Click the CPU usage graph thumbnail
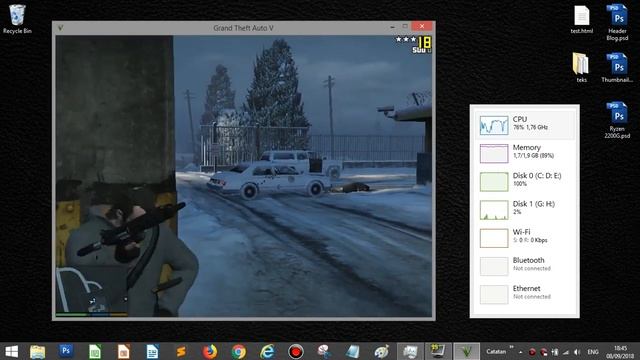This screenshot has height=360, width=640. pyautogui.click(x=494, y=125)
